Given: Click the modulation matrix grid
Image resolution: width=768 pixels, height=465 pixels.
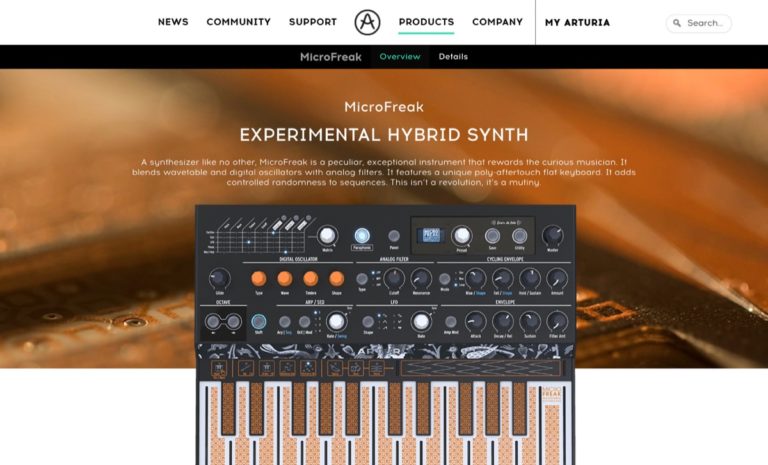Looking at the screenshot, I should click(260, 241).
